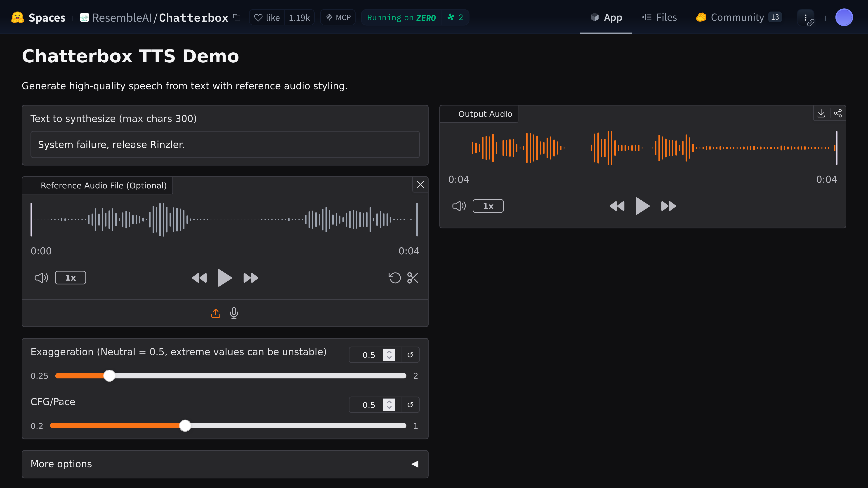Adjust the output audio volume icon
The height and width of the screenshot is (488, 868).
pos(459,206)
